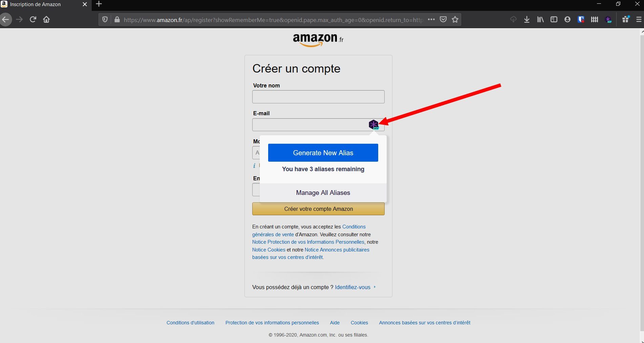Image resolution: width=644 pixels, height=343 pixels.
Task: Click the tracking protection shield icon
Action: tap(105, 20)
